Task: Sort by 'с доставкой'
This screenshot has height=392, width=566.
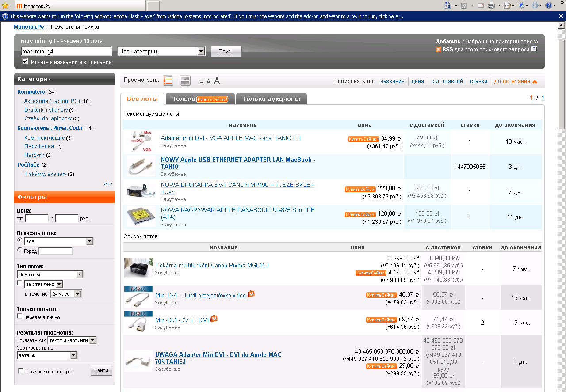Action: (x=447, y=81)
